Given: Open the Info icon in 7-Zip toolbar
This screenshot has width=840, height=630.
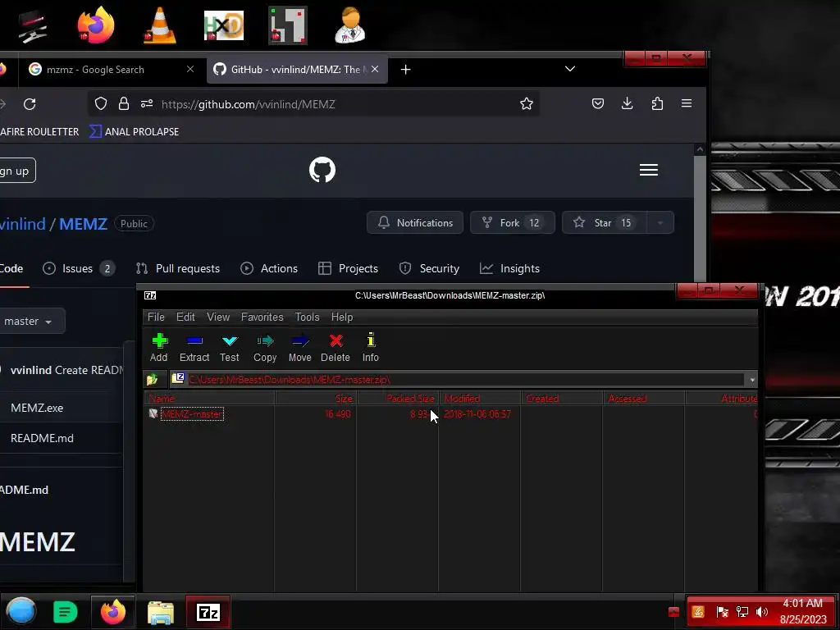Looking at the screenshot, I should coord(370,348).
